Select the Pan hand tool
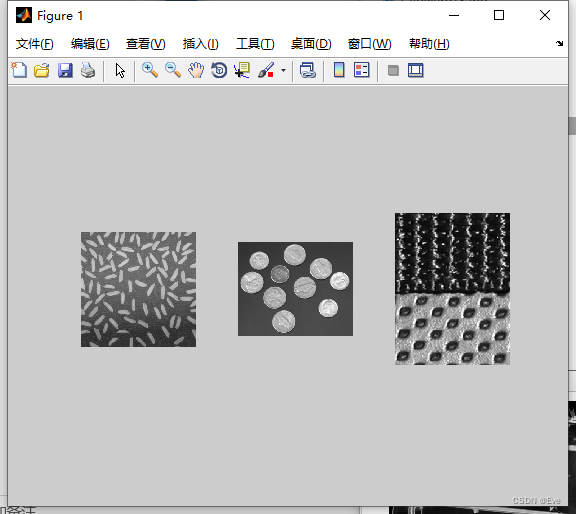 tap(196, 70)
